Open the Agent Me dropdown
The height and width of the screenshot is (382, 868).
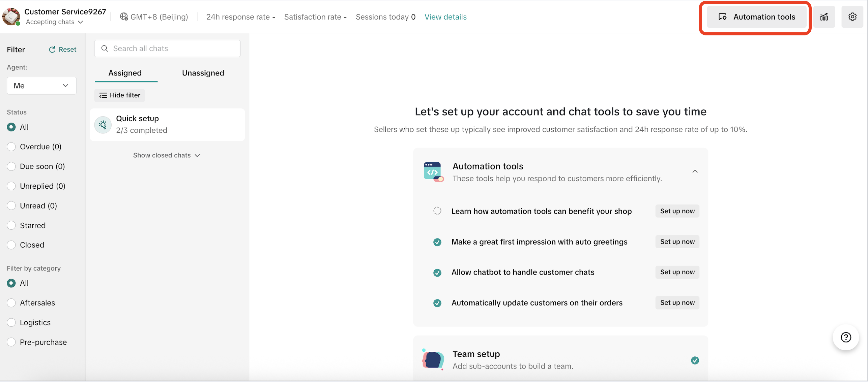41,86
